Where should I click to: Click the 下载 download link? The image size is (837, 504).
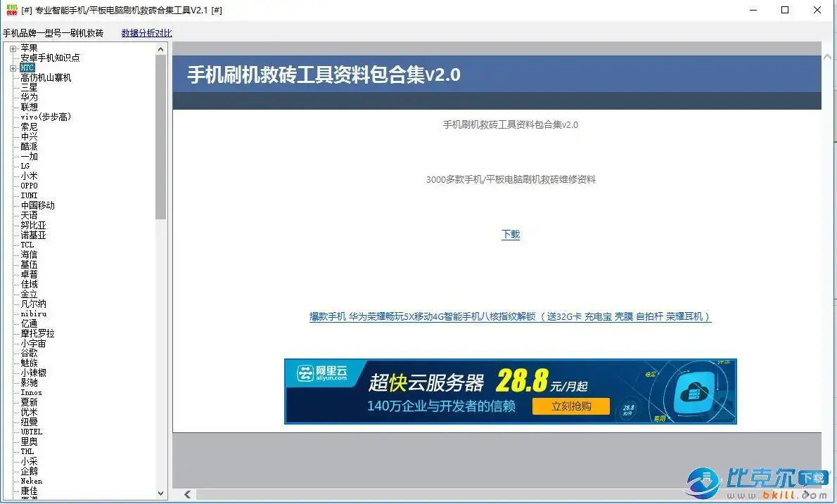coord(511,235)
